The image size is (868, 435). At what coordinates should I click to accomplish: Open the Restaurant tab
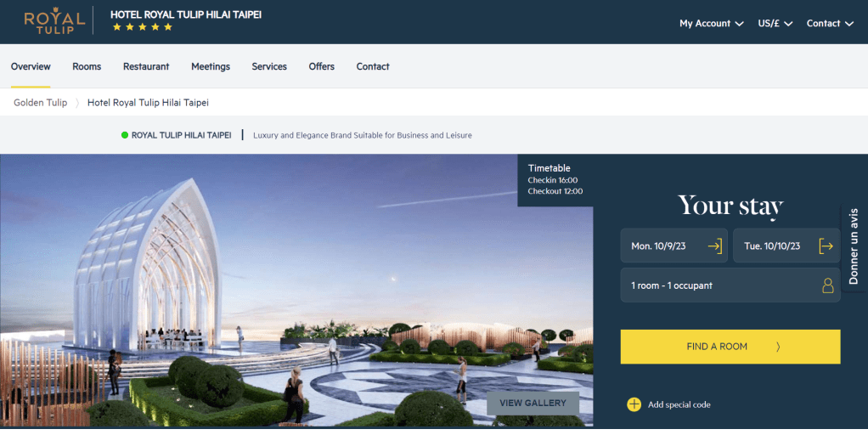pos(146,66)
